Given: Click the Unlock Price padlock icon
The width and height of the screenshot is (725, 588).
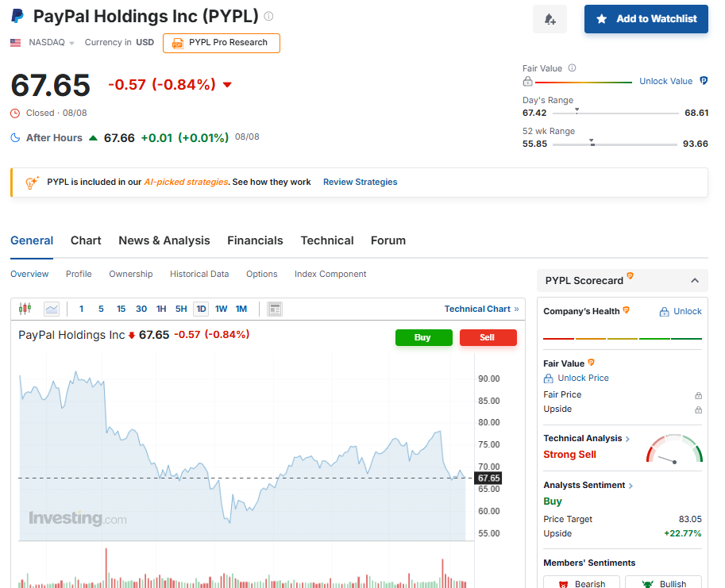Looking at the screenshot, I should pyautogui.click(x=549, y=379).
